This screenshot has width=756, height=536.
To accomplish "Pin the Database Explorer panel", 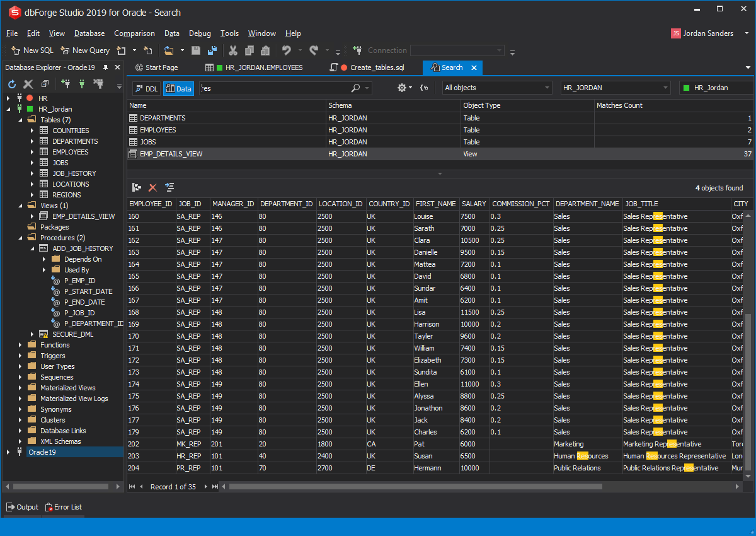I will (x=105, y=67).
